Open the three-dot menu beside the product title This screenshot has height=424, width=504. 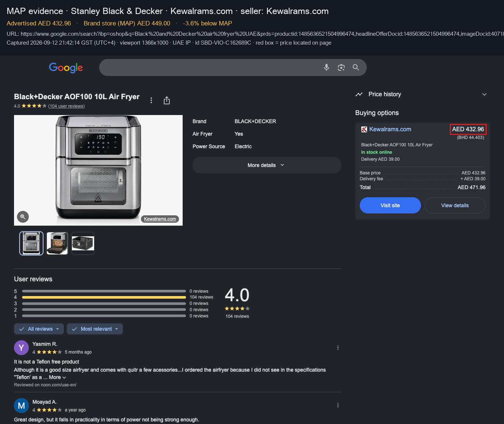pyautogui.click(x=151, y=100)
